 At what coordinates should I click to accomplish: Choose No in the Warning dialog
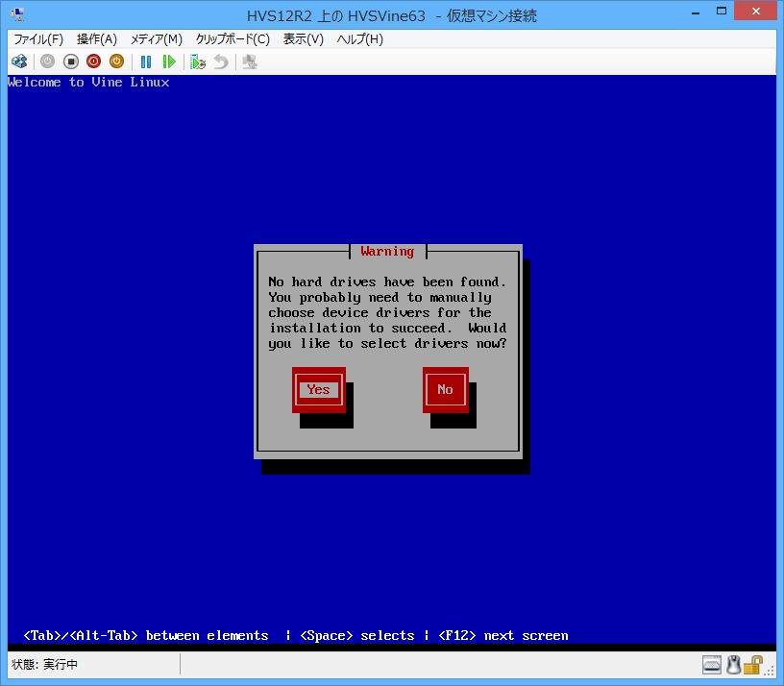click(x=446, y=390)
